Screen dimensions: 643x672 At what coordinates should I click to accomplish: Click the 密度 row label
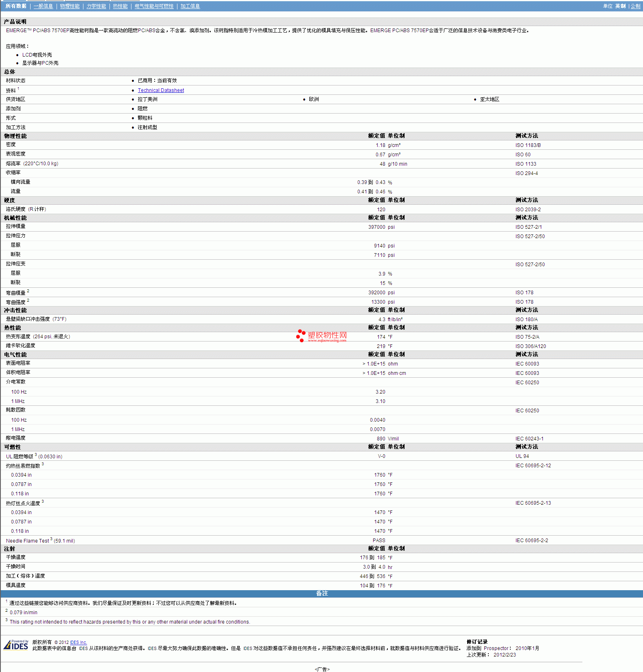11,144
